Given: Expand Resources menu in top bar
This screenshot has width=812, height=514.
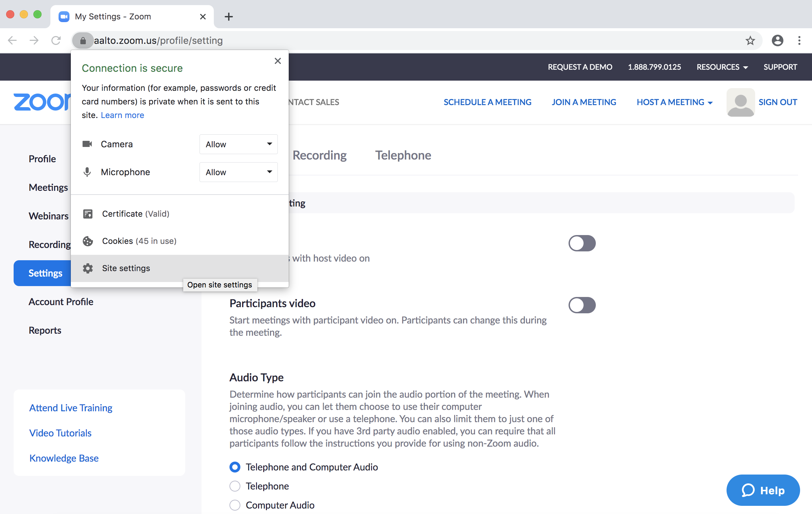Looking at the screenshot, I should point(722,67).
